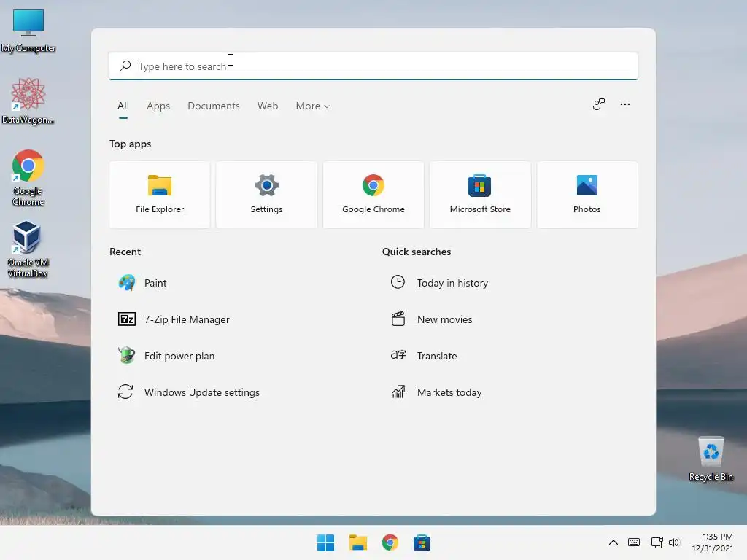The height and width of the screenshot is (560, 747).
Task: Click the Windows Start button on taskbar
Action: pos(325,542)
